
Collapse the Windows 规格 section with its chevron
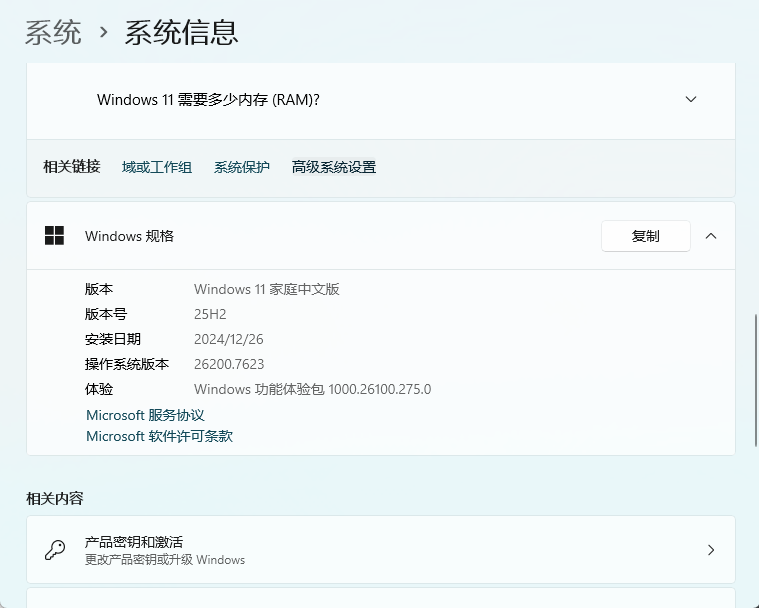click(711, 236)
